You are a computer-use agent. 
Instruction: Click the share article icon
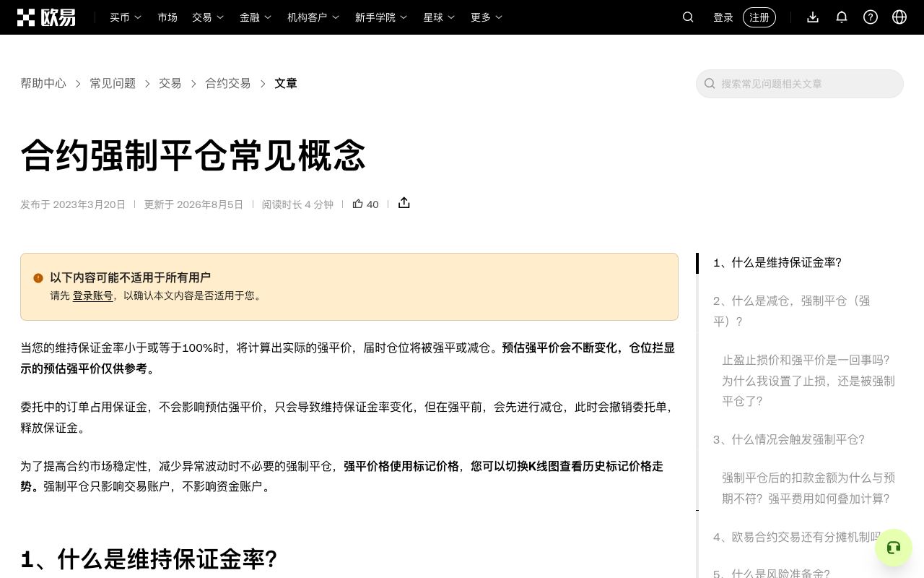[x=404, y=203]
